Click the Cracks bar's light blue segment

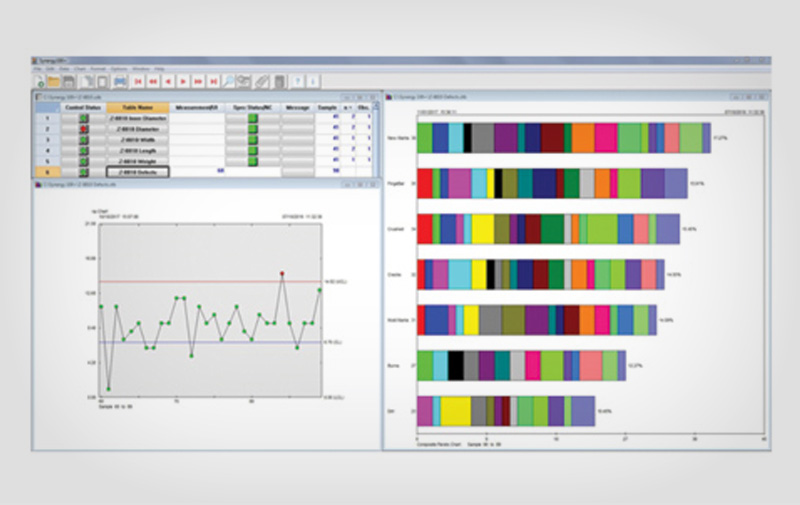[x=460, y=274]
